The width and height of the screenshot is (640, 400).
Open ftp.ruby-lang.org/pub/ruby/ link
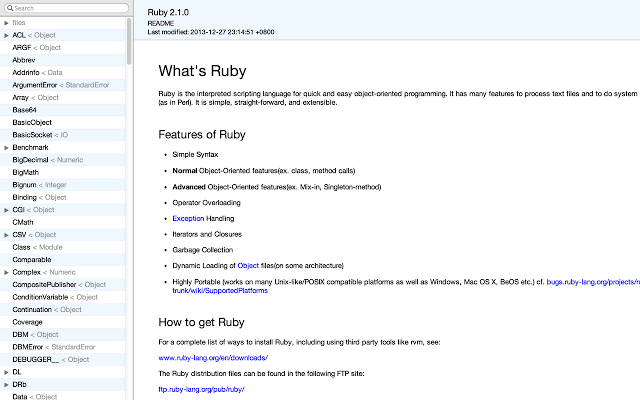click(x=201, y=389)
